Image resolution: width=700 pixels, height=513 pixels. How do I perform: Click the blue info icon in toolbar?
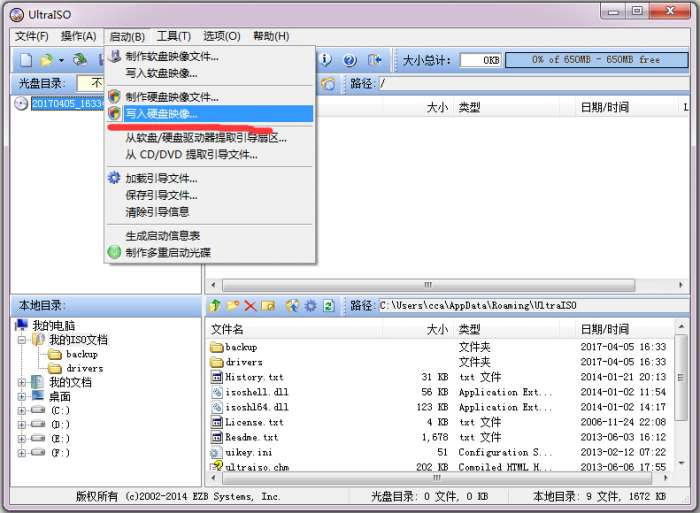326,59
